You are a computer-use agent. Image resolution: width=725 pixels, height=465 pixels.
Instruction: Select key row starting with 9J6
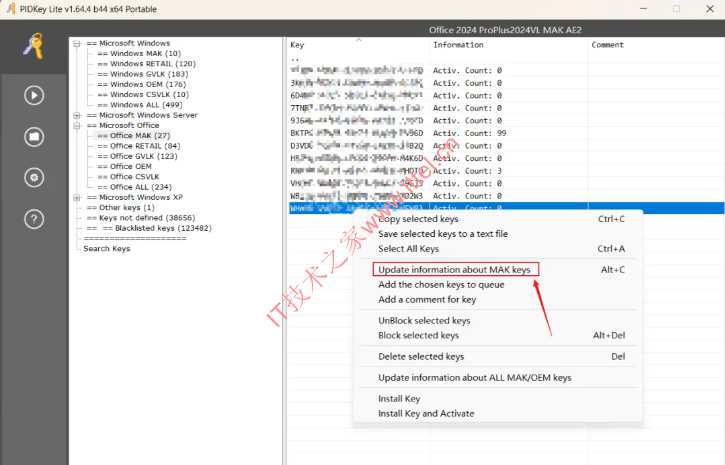coord(506,121)
